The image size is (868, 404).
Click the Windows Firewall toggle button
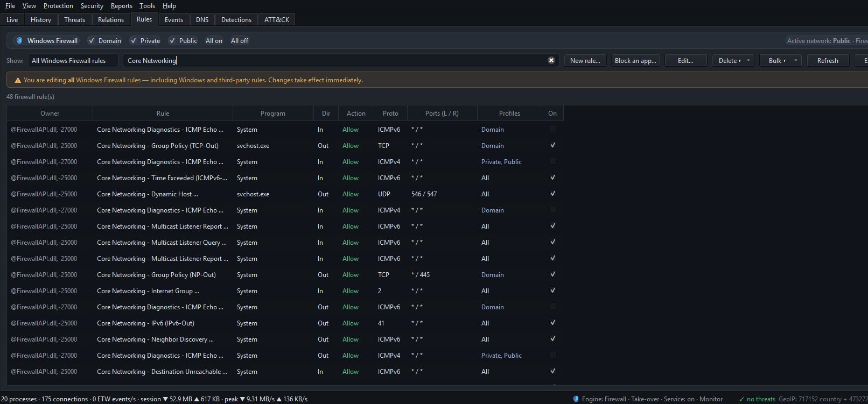(47, 41)
